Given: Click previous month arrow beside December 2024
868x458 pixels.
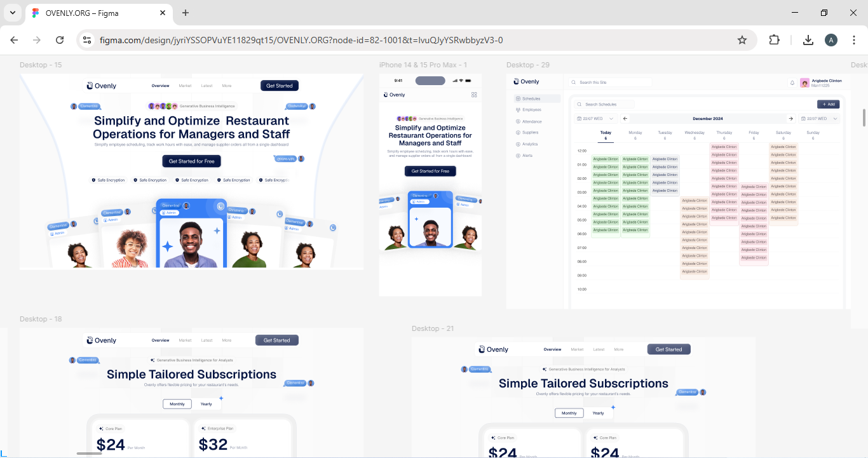Looking at the screenshot, I should click(x=625, y=119).
